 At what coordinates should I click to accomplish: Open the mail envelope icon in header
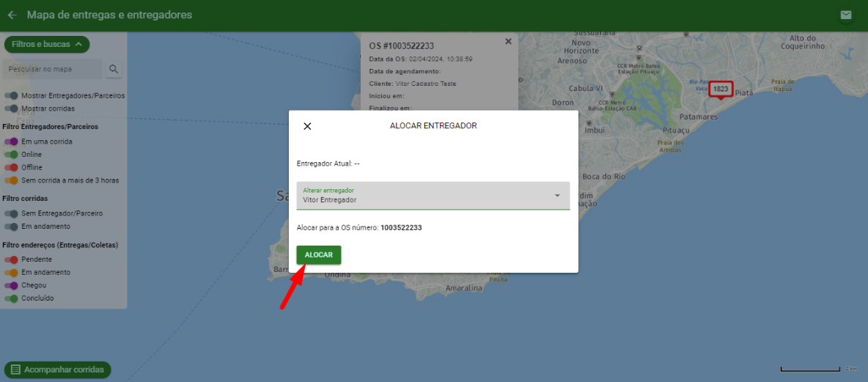point(846,15)
